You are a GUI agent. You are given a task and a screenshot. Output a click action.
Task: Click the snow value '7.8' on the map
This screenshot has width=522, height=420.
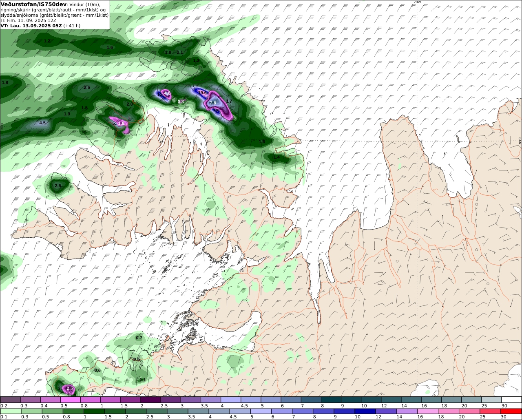213,103
